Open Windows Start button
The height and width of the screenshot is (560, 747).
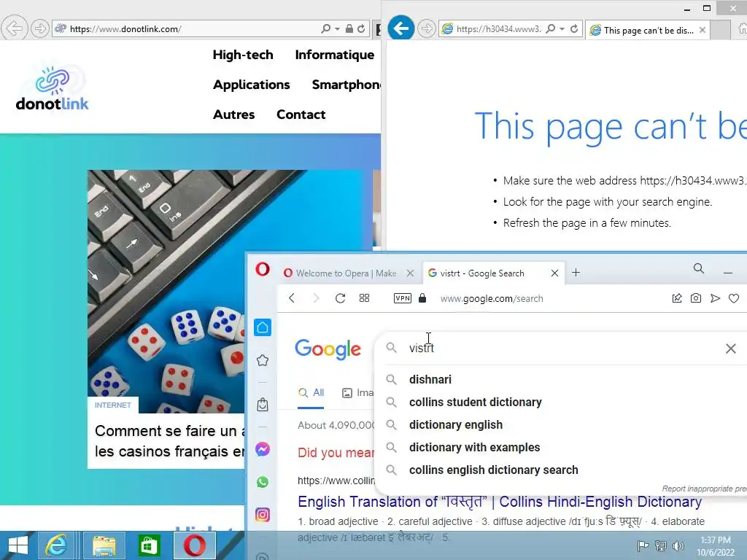[18, 545]
